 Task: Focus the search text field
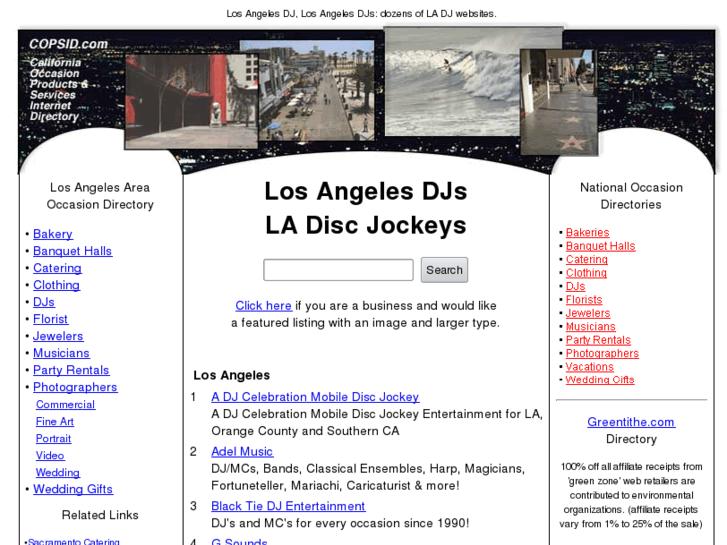(338, 270)
